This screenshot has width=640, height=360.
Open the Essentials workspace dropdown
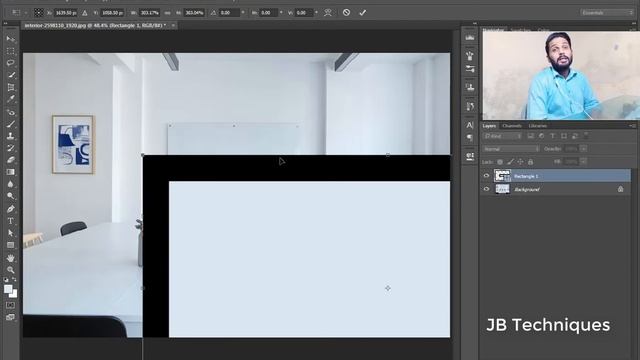(x=607, y=13)
